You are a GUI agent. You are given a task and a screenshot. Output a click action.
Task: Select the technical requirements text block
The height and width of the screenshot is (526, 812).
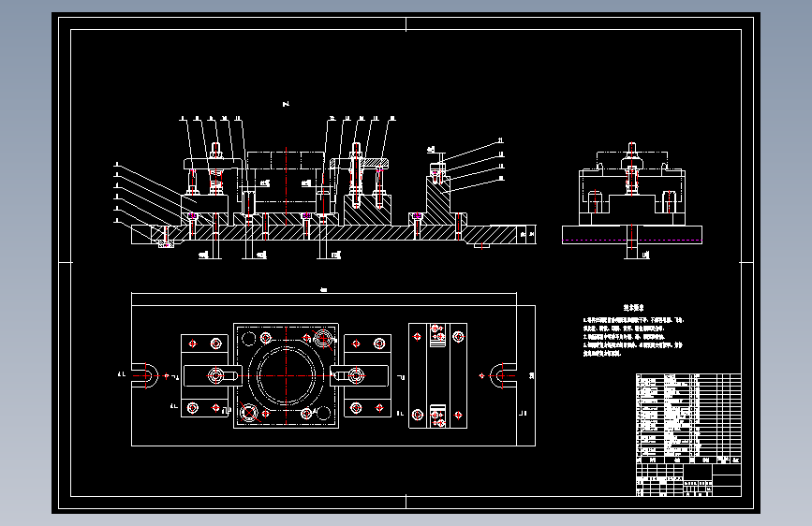click(633, 331)
